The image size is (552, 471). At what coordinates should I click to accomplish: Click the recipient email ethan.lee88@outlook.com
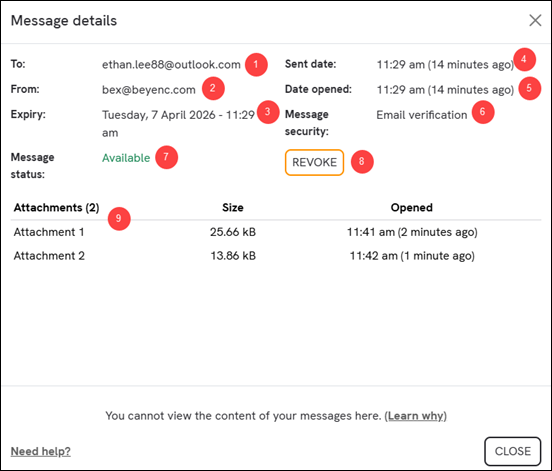coord(171,64)
